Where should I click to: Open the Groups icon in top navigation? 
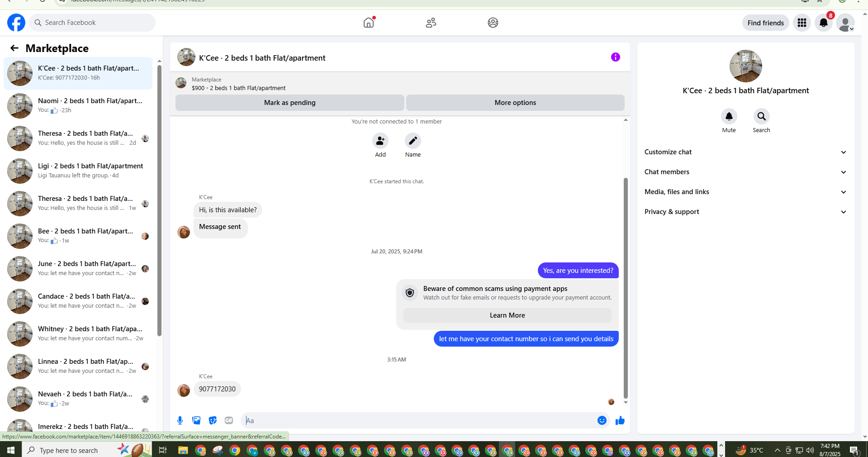point(493,23)
